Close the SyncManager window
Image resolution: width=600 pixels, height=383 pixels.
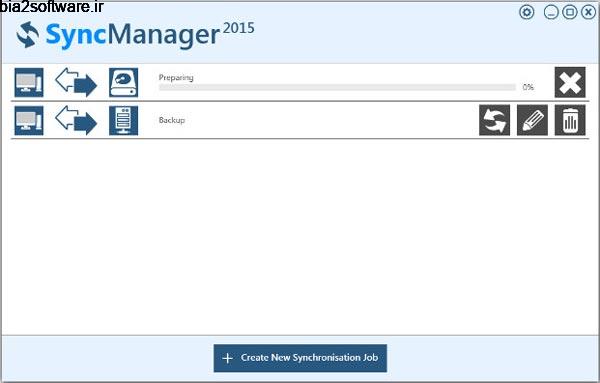588,12
